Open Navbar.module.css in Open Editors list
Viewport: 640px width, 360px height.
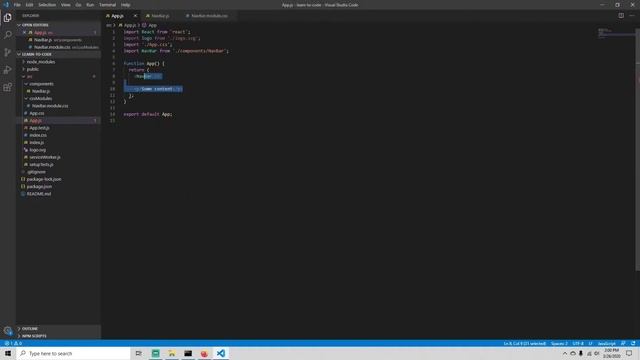58,47
